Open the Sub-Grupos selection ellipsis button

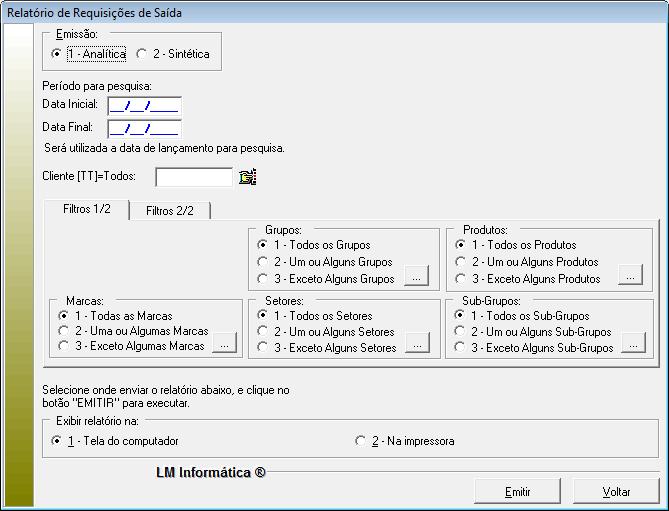(633, 346)
